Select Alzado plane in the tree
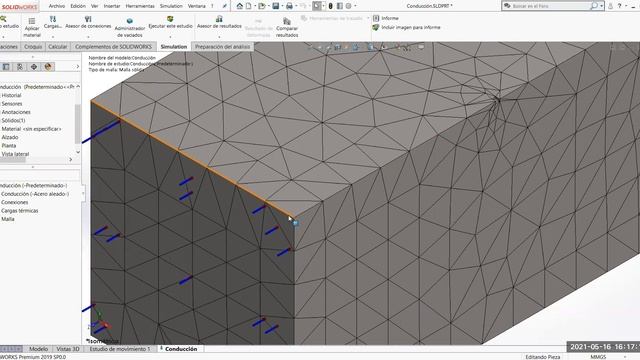 coord(10,137)
